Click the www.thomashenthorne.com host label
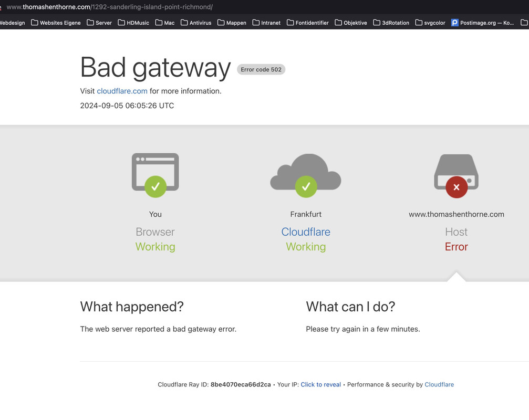This screenshot has height=420, width=529. (x=457, y=214)
